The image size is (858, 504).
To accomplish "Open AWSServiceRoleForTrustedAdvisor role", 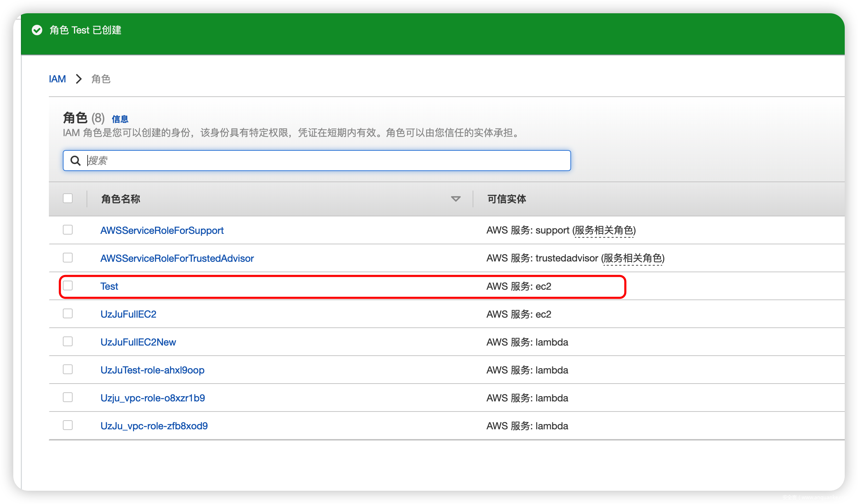I will click(177, 258).
